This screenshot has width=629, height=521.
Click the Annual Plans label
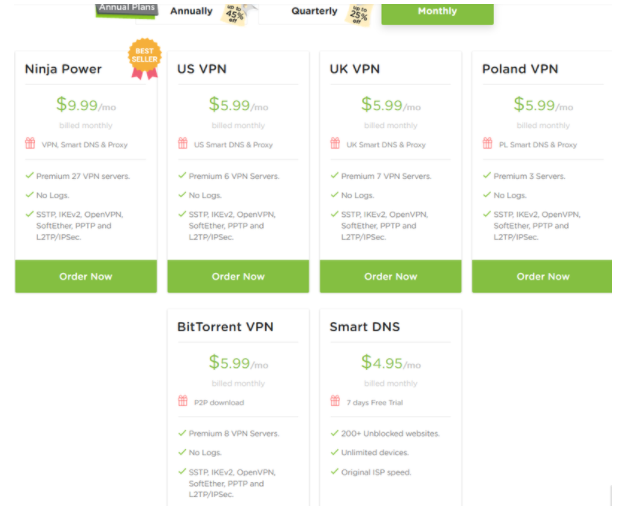(x=127, y=10)
